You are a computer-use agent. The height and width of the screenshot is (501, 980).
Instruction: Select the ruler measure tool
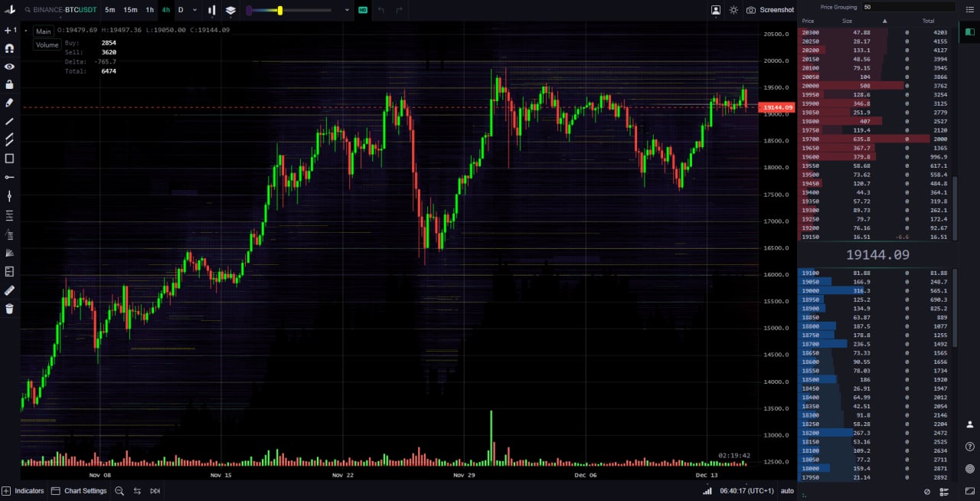9,290
